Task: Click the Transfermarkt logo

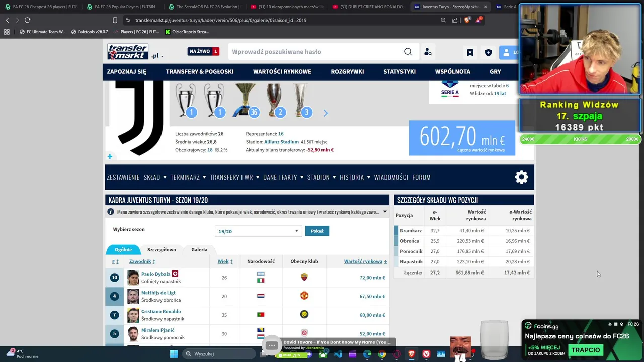Action: click(x=128, y=51)
